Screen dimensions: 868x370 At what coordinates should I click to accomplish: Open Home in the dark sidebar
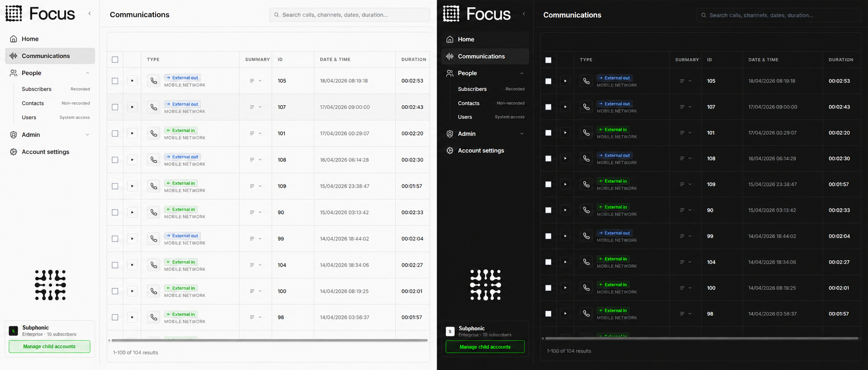pyautogui.click(x=485, y=39)
